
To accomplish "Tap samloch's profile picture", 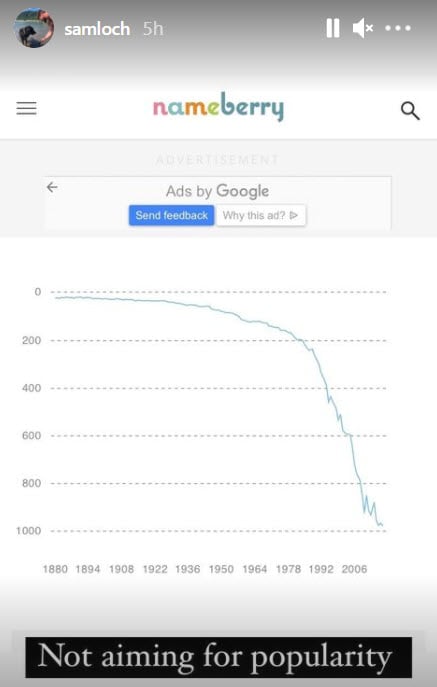I will (x=34, y=28).
